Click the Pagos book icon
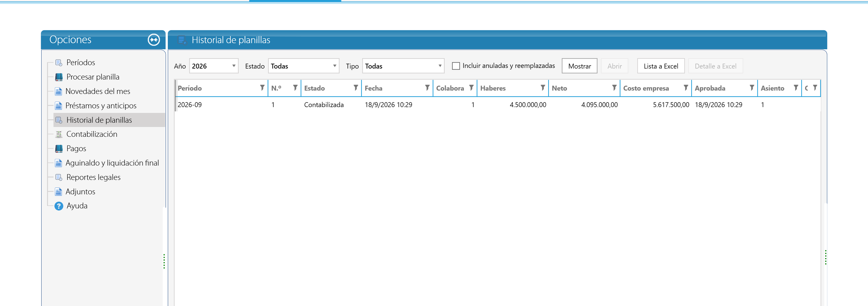 (x=59, y=149)
